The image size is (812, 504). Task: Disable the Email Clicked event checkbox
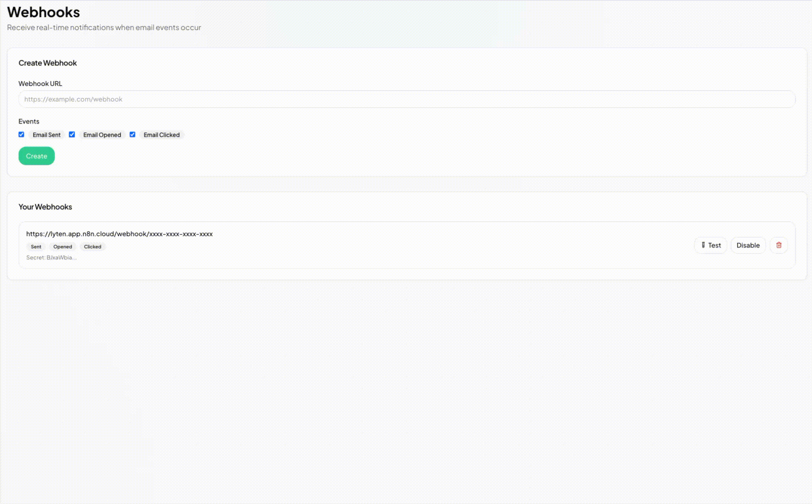132,135
